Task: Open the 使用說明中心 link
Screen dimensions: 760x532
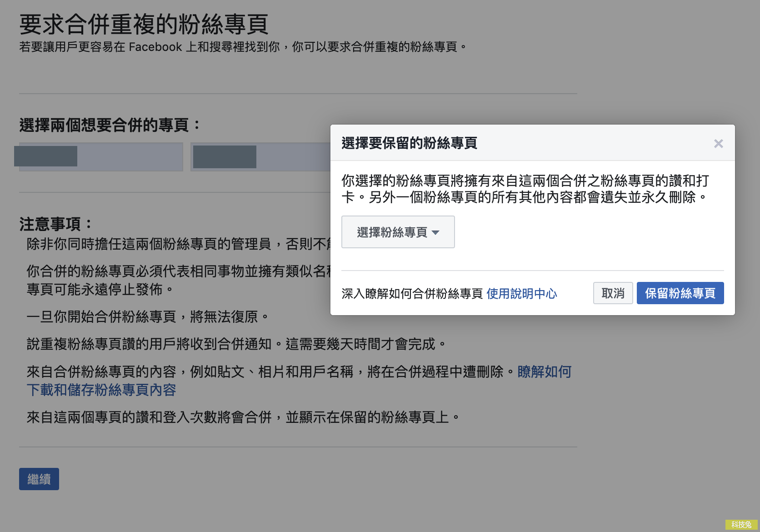Action: point(521,294)
